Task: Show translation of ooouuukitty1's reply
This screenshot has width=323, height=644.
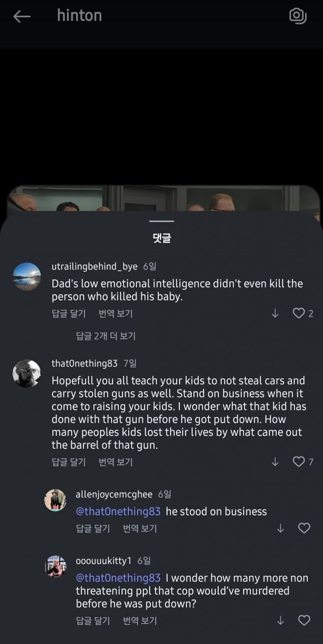Action: [x=140, y=620]
